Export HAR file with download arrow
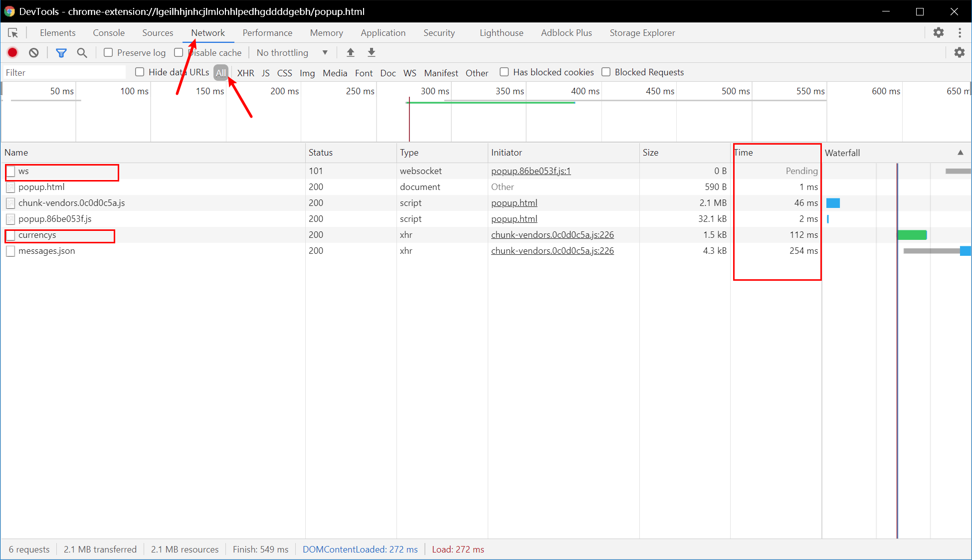This screenshot has width=972, height=560. pos(372,52)
